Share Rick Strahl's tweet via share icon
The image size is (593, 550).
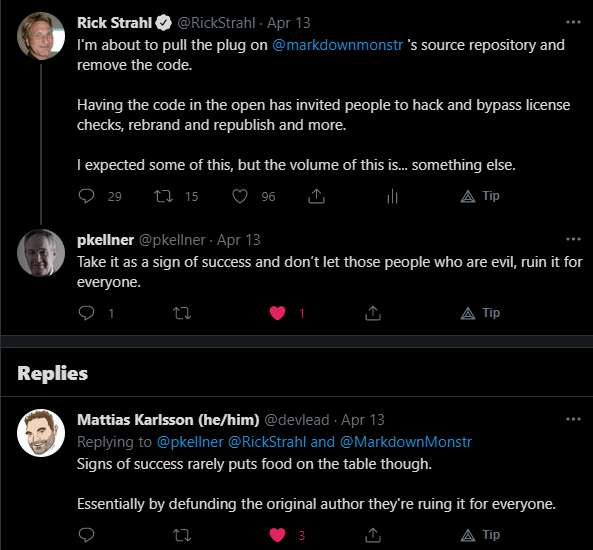point(317,196)
